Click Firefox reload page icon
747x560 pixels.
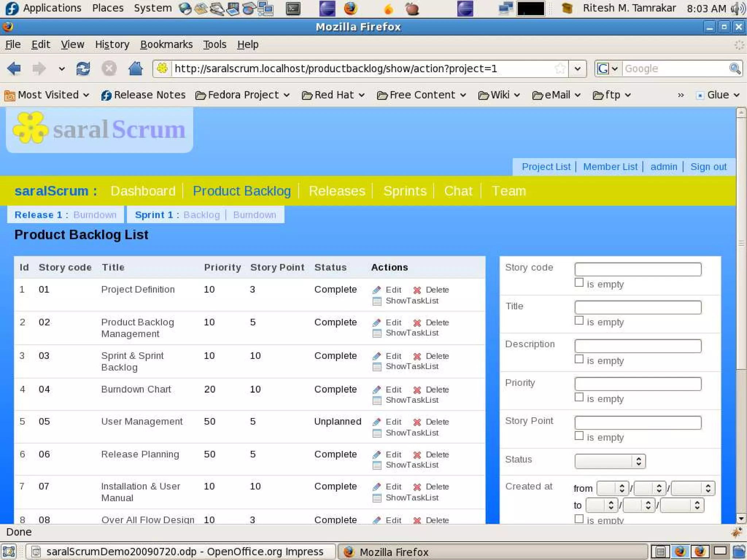click(x=83, y=69)
